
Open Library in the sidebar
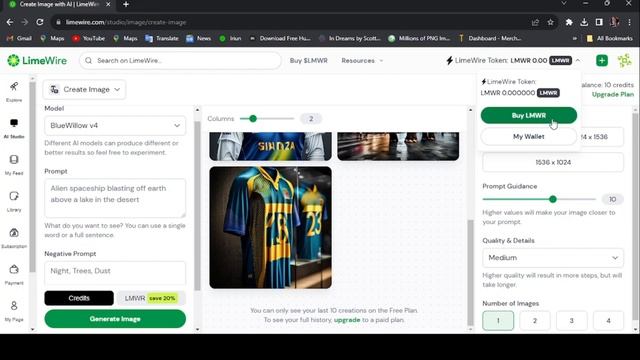pos(14,201)
